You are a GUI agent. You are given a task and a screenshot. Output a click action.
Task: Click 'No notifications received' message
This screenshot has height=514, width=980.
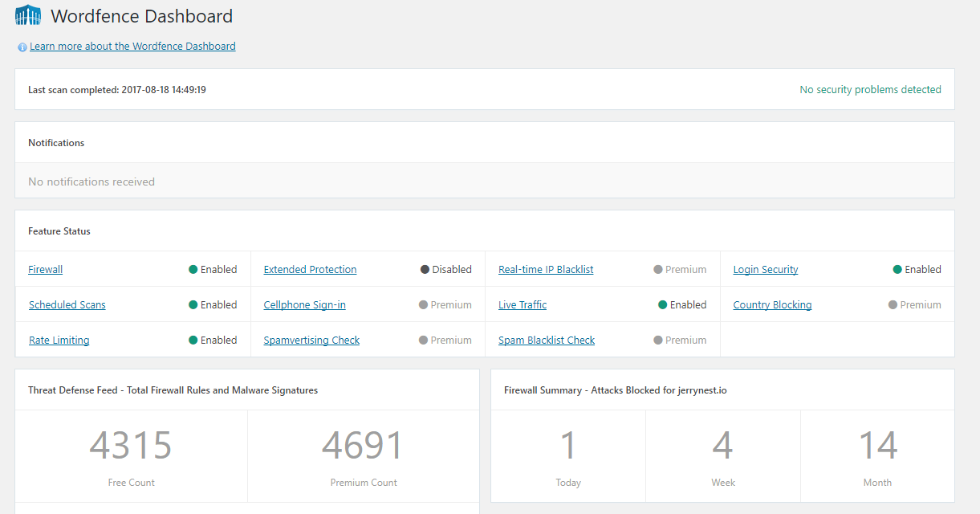[x=91, y=182]
